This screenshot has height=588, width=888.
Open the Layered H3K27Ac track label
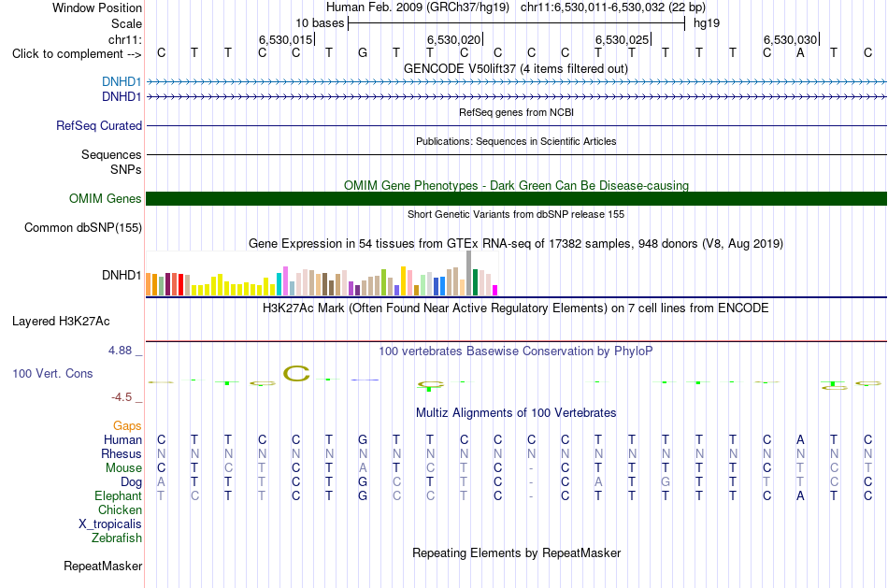[61, 322]
